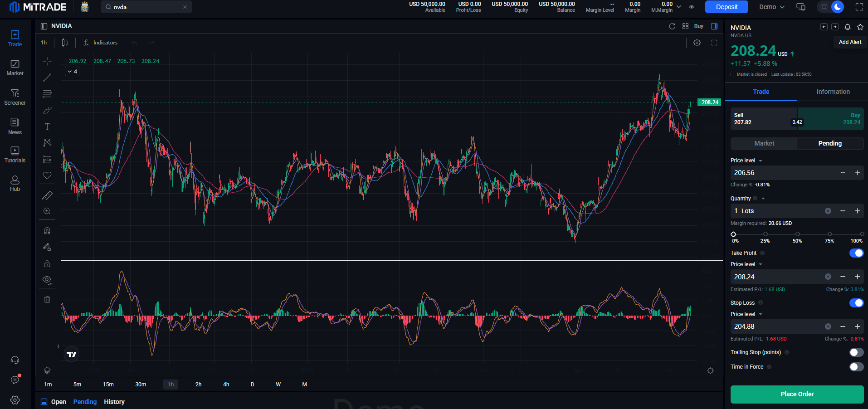Open the chart grid layout selector
This screenshot has height=409, width=868.
tap(685, 26)
